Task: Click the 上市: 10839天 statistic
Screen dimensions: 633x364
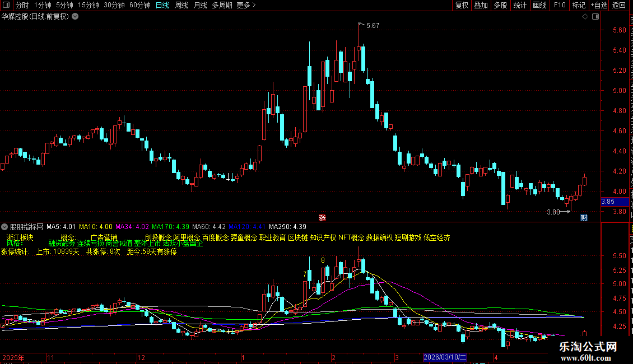Action: click(58, 251)
